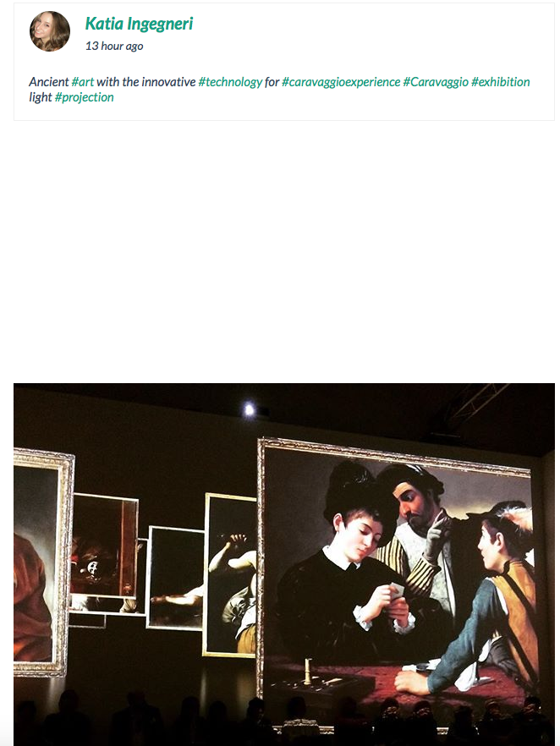Image resolution: width=560 pixels, height=746 pixels.
Task: Follow the #art hashtag
Action: click(83, 82)
